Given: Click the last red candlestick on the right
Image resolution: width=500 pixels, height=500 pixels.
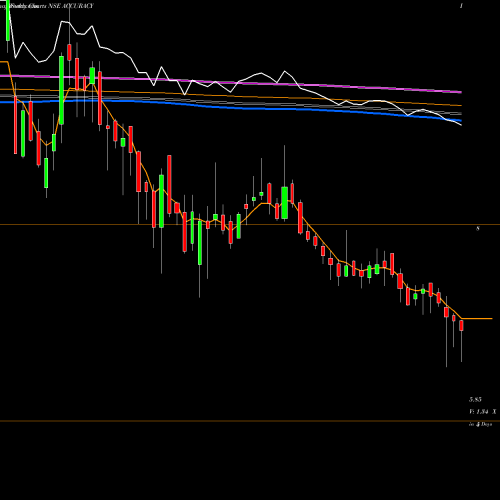Looking at the screenshot, I should click(461, 325).
